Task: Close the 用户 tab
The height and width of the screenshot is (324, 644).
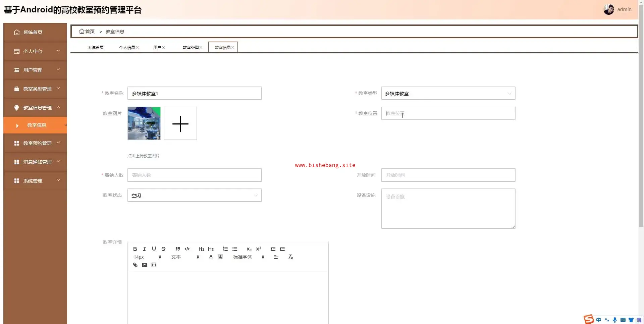Action: tap(163, 48)
